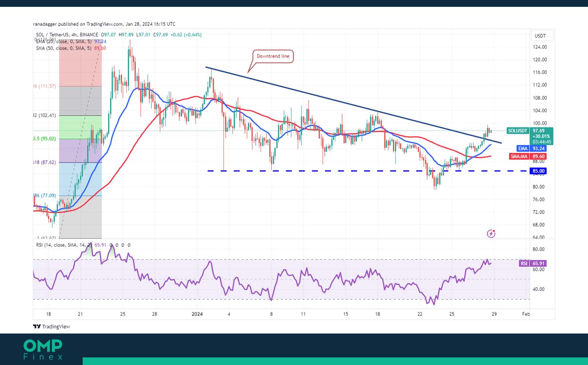588x365 pixels.
Task: Click the countdown timer 03:44:45
Action: click(x=542, y=142)
